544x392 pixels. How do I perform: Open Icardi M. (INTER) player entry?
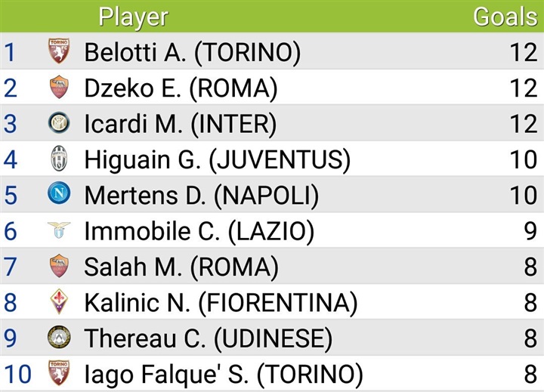[x=181, y=123]
